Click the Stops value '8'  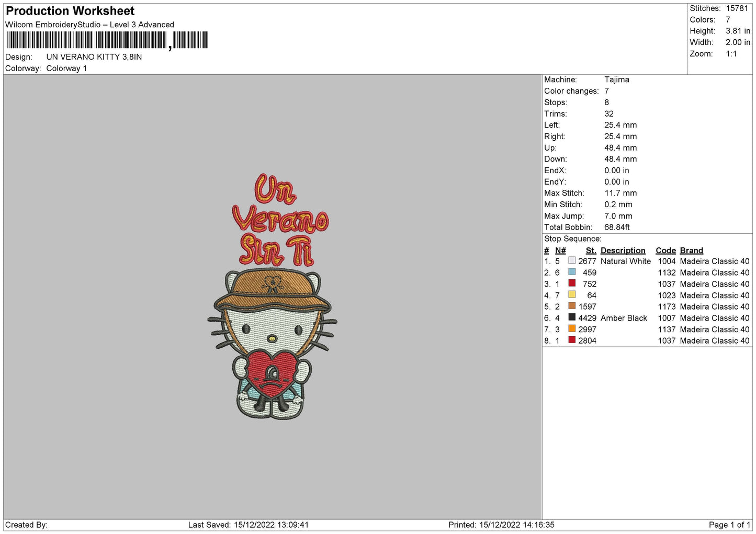click(606, 103)
